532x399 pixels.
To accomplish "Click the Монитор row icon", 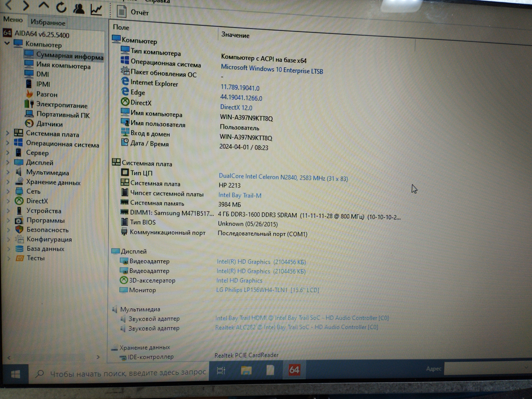I will [x=123, y=290].
